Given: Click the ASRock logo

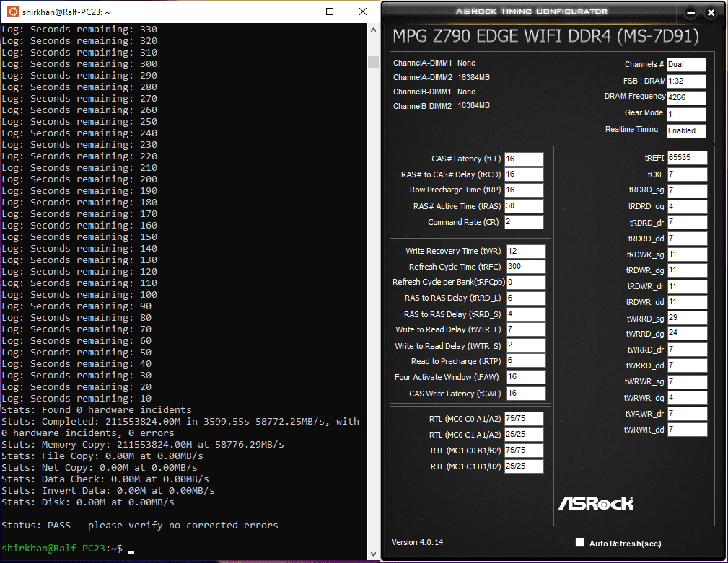Looking at the screenshot, I should (x=596, y=503).
